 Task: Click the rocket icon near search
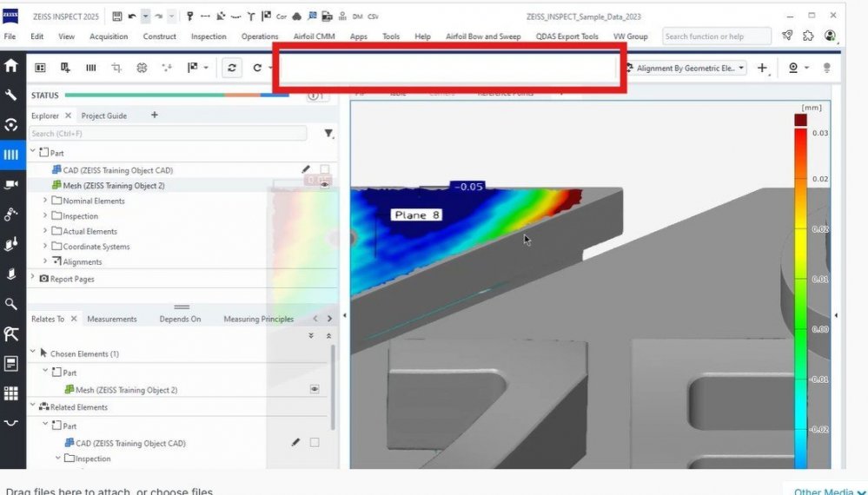787,36
